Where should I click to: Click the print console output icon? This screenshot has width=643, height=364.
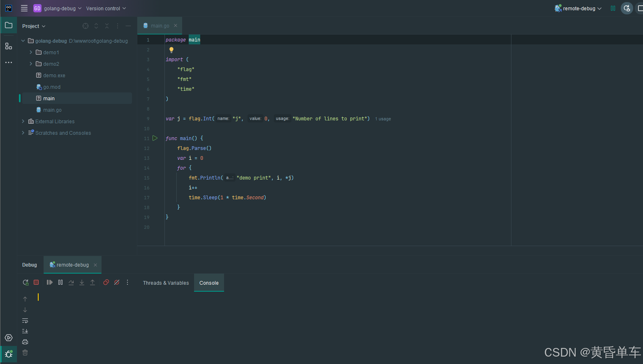tap(25, 342)
